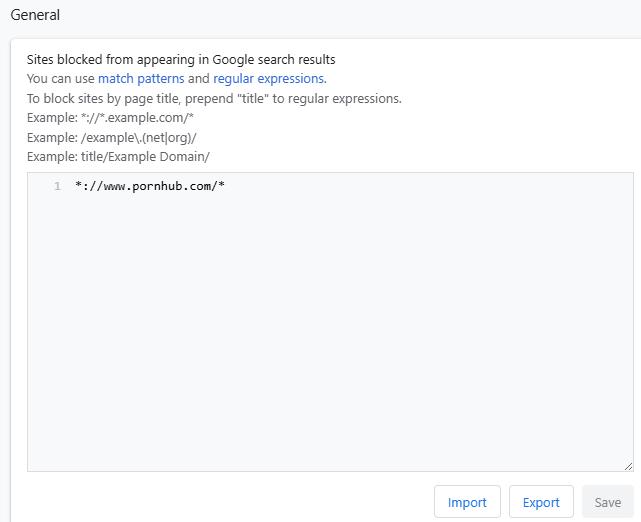The height and width of the screenshot is (522, 641).
Task: Click the *://*.example.com/* example text
Action: click(137, 118)
